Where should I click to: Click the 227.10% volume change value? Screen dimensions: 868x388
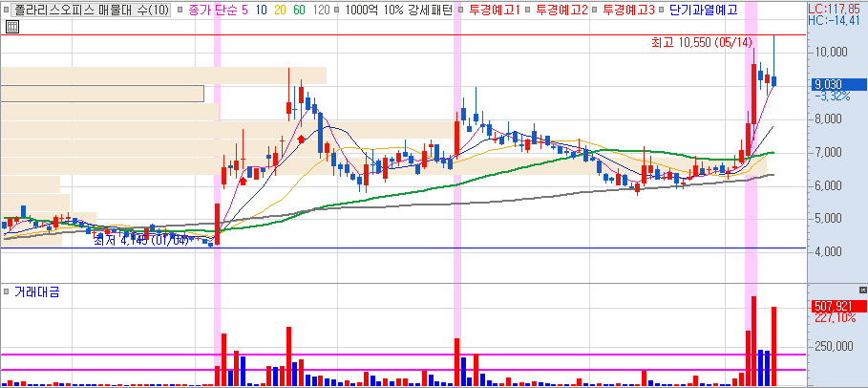(x=835, y=318)
